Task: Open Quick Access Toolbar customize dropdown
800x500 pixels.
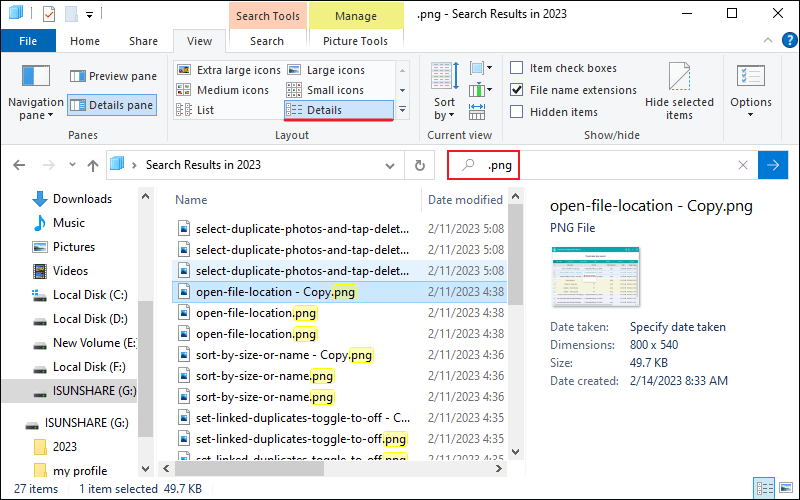Action: coord(89,15)
